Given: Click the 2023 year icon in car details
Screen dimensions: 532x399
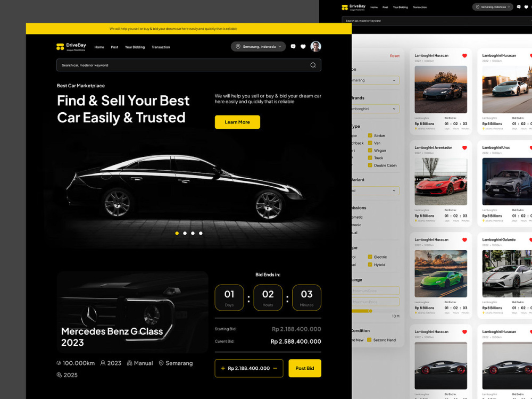Looking at the screenshot, I should 103,363.
